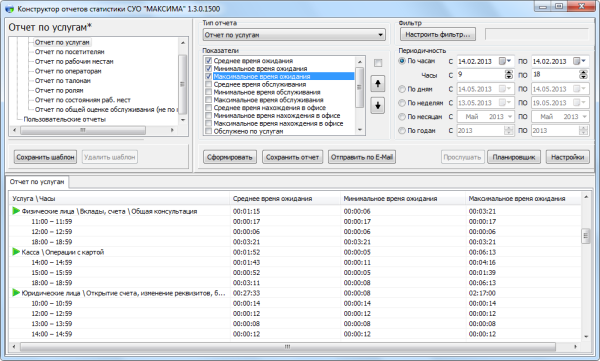The width and height of the screenshot is (600, 361).
Task: Click the move indicator down arrow button
Action: click(378, 106)
